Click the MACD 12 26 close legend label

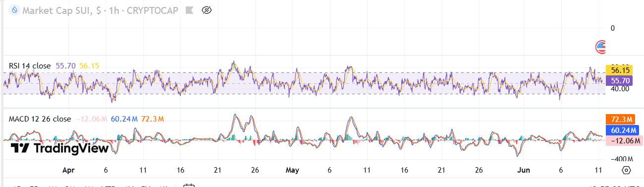[40, 119]
